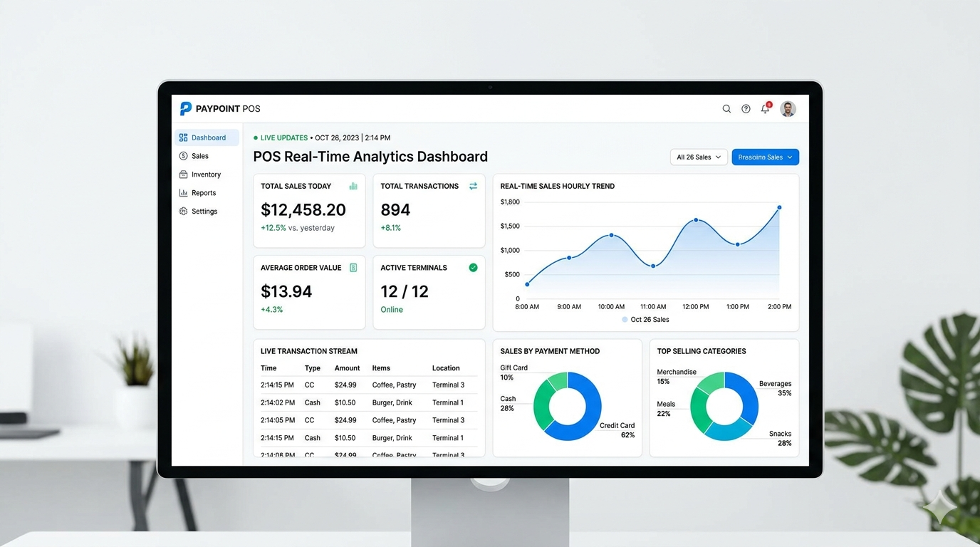Click the +12.5% vs. yesterday metric
This screenshot has height=547, width=980.
coord(297,227)
